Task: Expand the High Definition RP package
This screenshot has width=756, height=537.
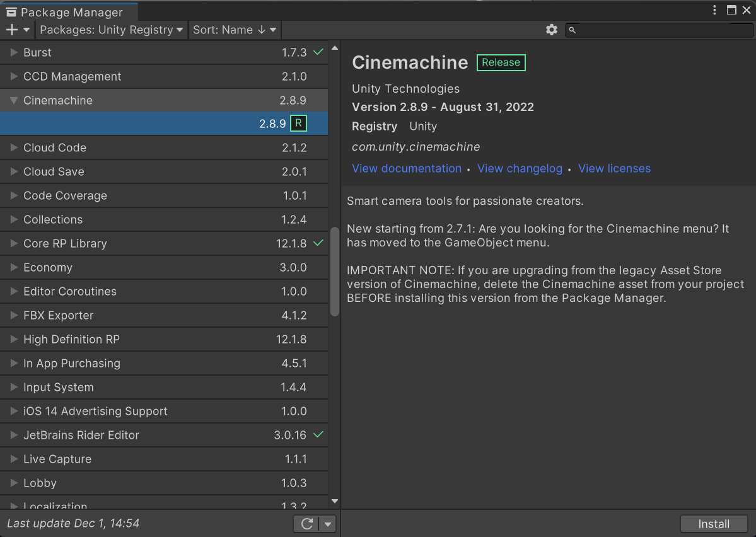Action: coord(14,339)
